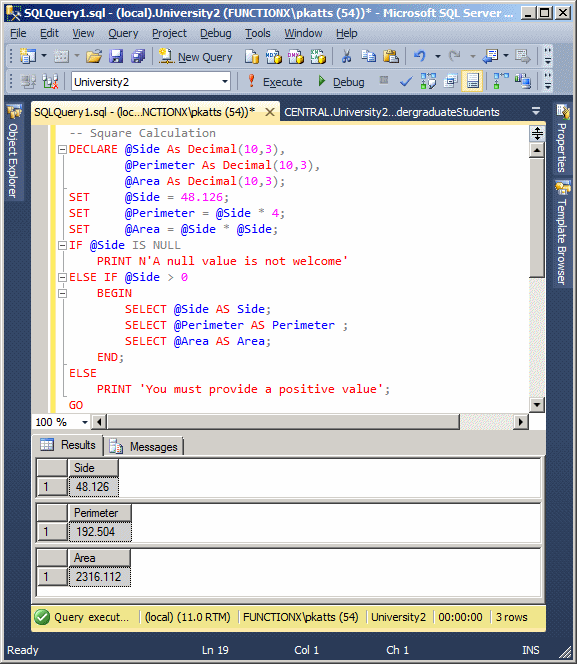
Task: Click the Open File folder icon
Action: (x=94, y=56)
